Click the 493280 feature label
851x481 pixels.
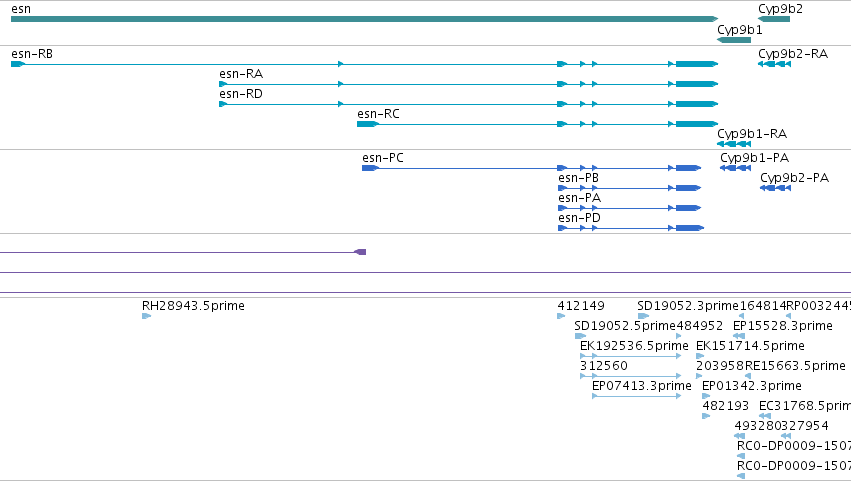[758, 426]
